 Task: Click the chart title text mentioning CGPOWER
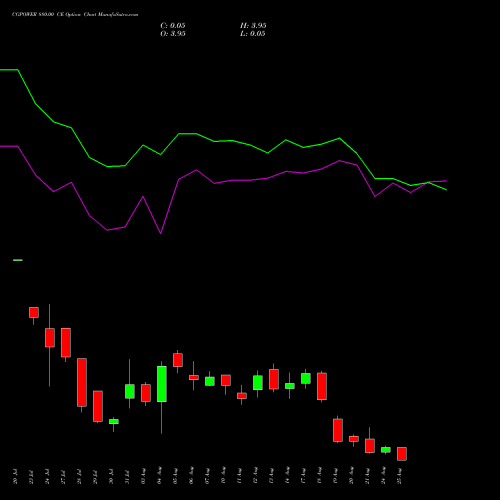(x=75, y=15)
